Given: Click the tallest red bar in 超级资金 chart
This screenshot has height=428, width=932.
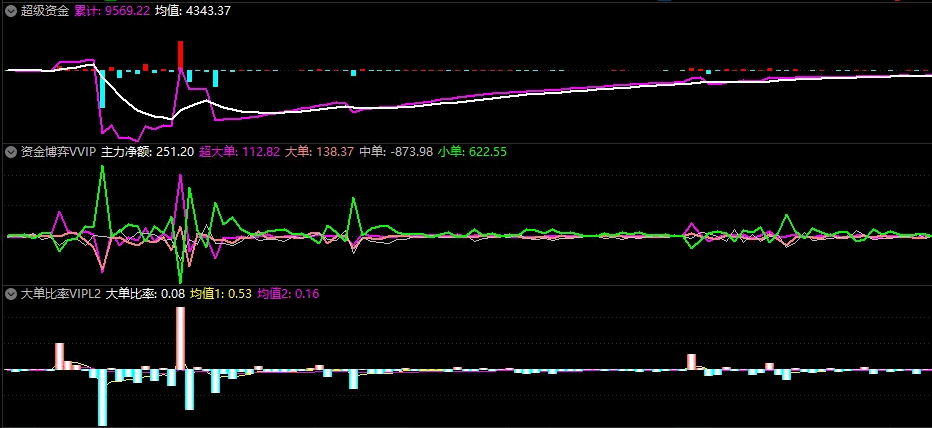Looking at the screenshot, I should 180,55.
